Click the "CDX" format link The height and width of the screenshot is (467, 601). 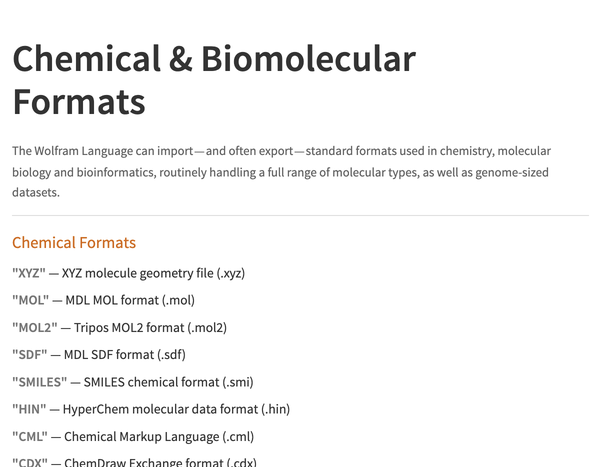coord(30,462)
